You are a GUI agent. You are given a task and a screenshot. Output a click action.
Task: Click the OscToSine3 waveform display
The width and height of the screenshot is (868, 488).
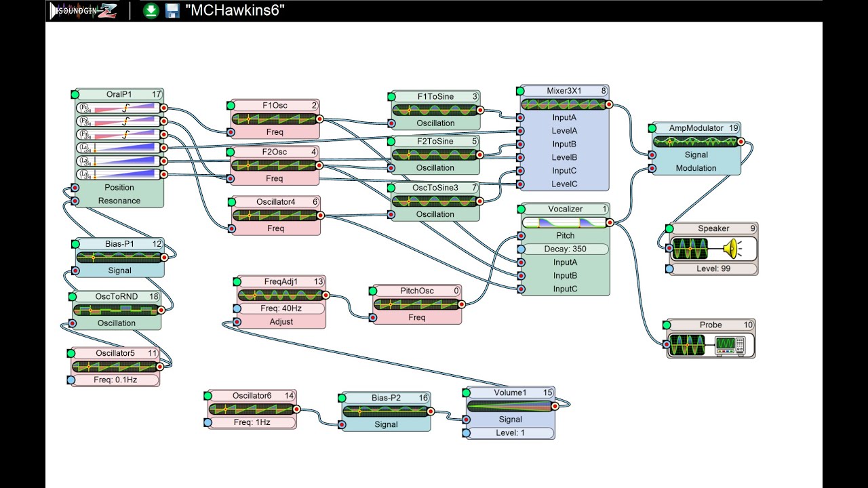point(436,201)
